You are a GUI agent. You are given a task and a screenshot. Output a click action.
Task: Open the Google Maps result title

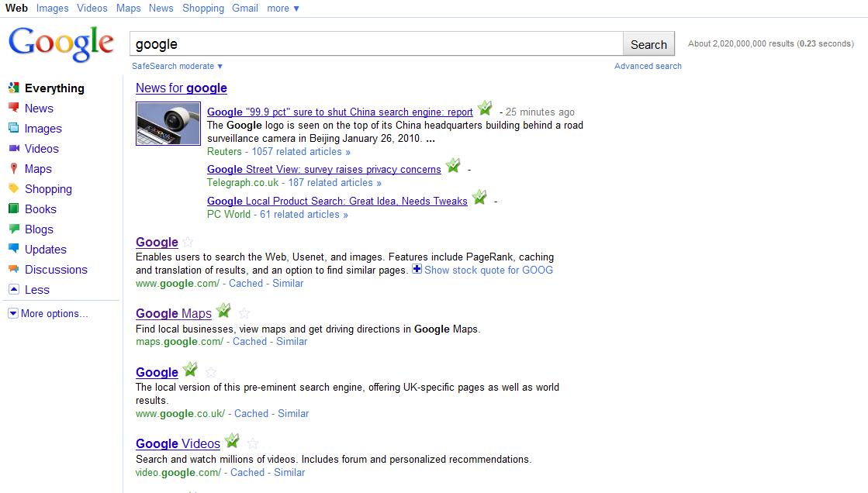click(174, 314)
